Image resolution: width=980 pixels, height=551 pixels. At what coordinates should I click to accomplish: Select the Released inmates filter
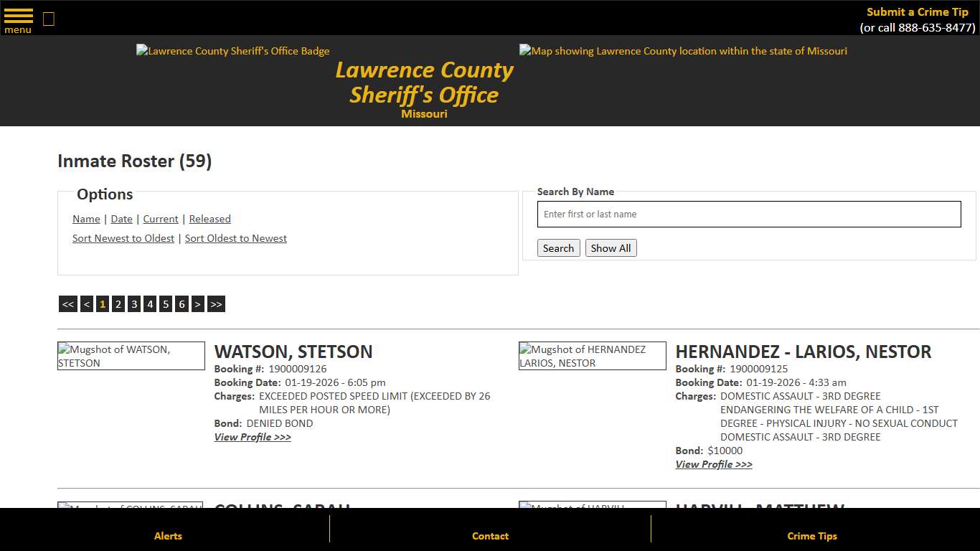(x=209, y=219)
